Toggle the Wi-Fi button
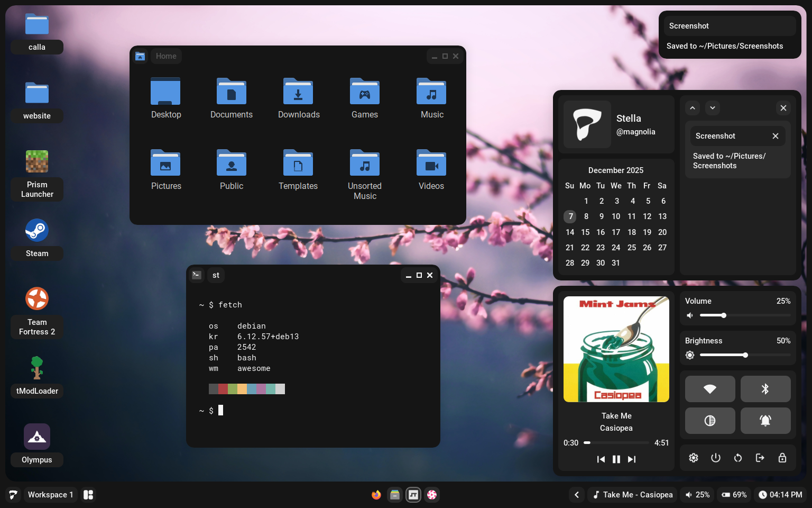 pyautogui.click(x=710, y=389)
